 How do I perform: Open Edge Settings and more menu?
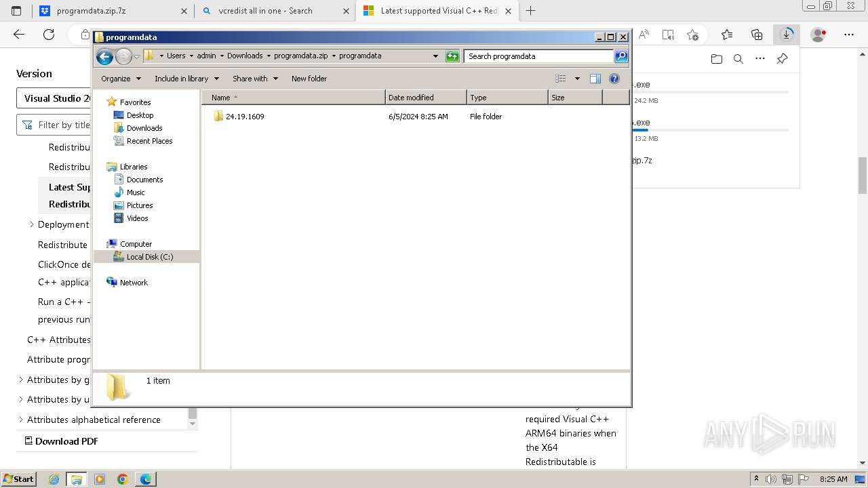click(x=848, y=35)
